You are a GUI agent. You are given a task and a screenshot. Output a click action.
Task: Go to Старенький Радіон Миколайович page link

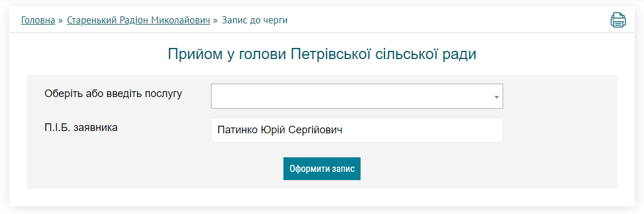(139, 20)
